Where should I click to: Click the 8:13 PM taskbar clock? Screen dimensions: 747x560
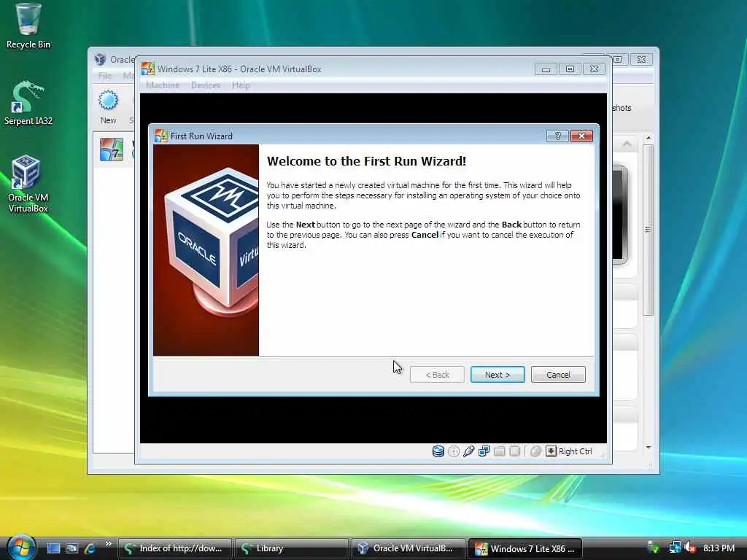pos(719,548)
